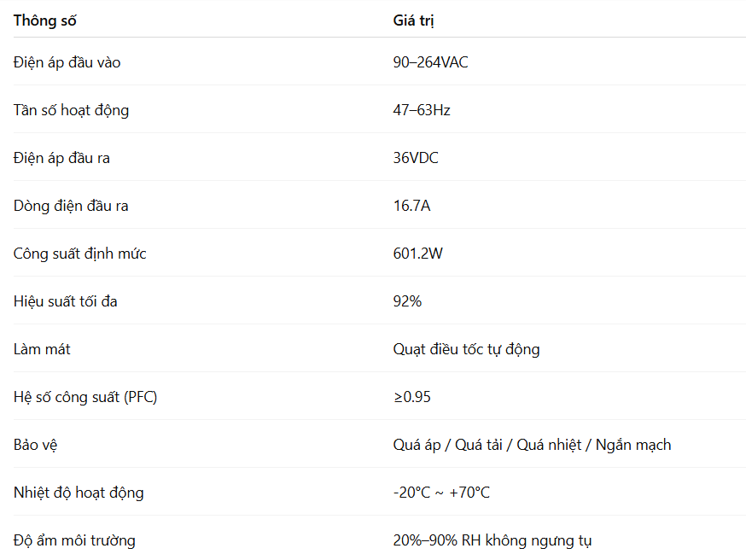Viewport: 746px width, 560px height.
Task: Click the value '90–264VAC'
Action: (430, 62)
